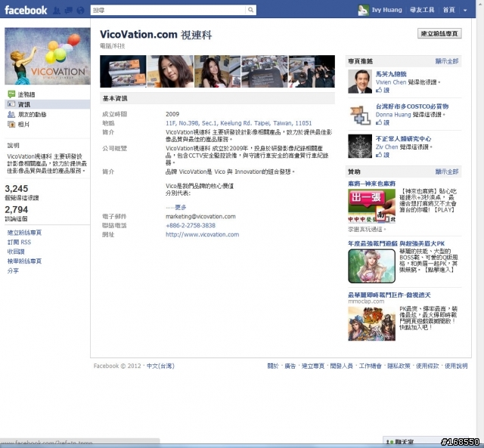Open fourth photo thumbnail of device display

[x=265, y=71]
